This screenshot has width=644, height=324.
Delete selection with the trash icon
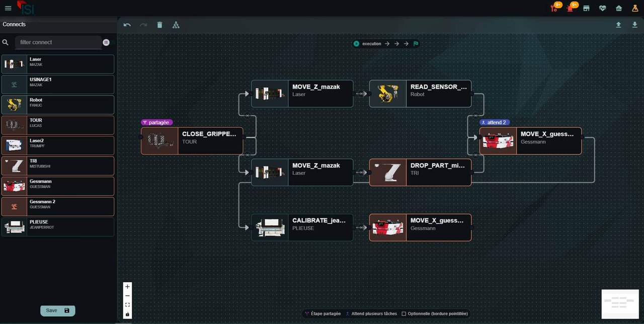coord(159,25)
